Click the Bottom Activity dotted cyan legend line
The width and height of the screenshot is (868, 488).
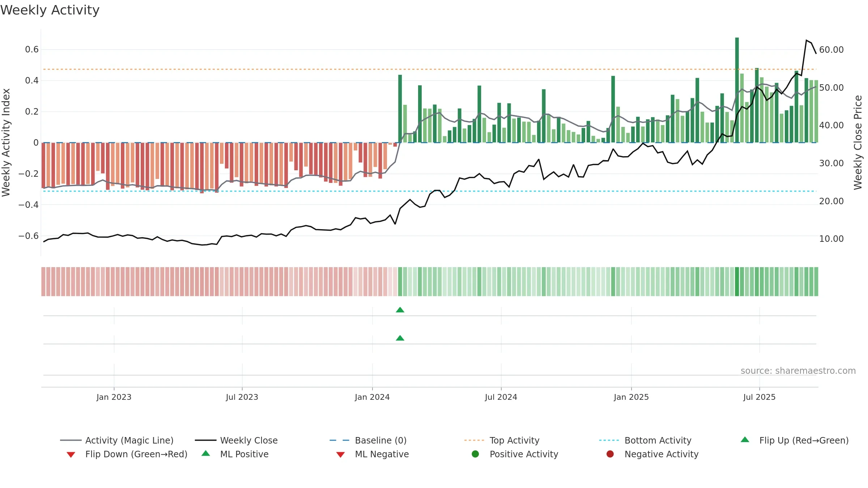coord(609,440)
